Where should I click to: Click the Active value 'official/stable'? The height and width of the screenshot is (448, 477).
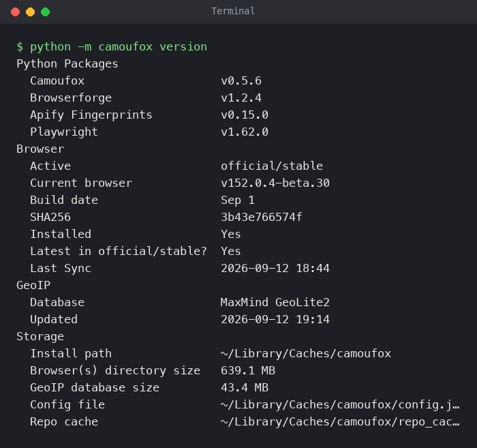[x=272, y=166]
